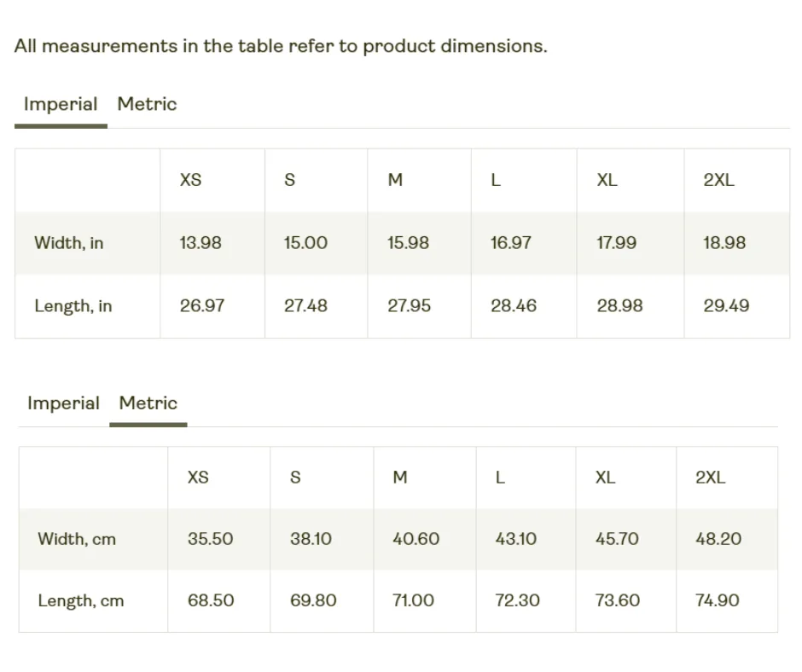The height and width of the screenshot is (672, 802).
Task: Click the 15.98 width value for M
Action: 408,243
